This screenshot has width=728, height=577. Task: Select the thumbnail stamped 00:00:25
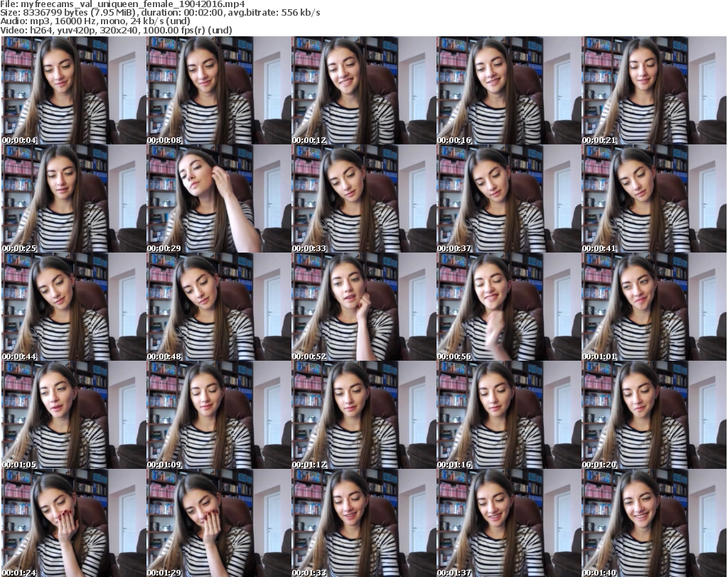74,198
